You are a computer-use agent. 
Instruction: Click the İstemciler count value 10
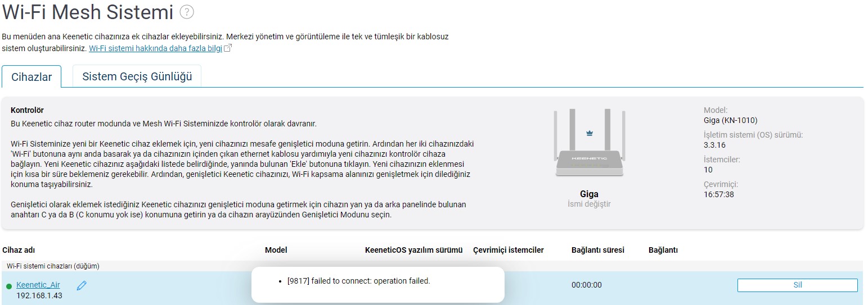[x=708, y=170]
